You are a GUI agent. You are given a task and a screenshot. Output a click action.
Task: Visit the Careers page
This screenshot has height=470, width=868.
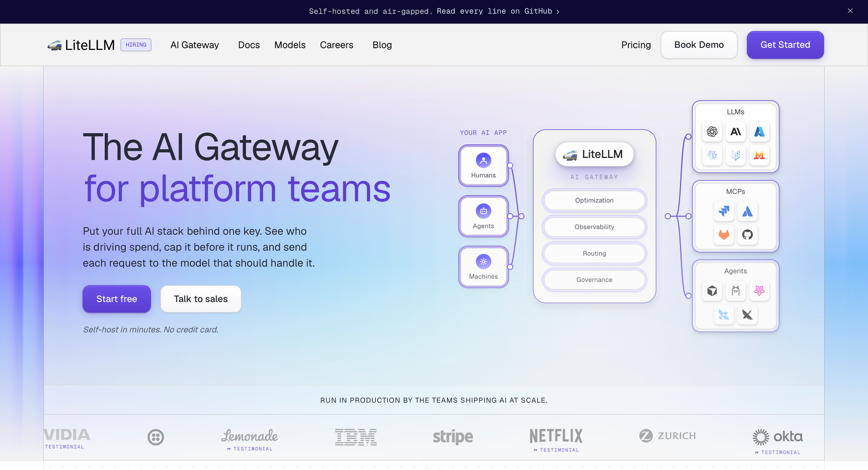[x=336, y=45]
